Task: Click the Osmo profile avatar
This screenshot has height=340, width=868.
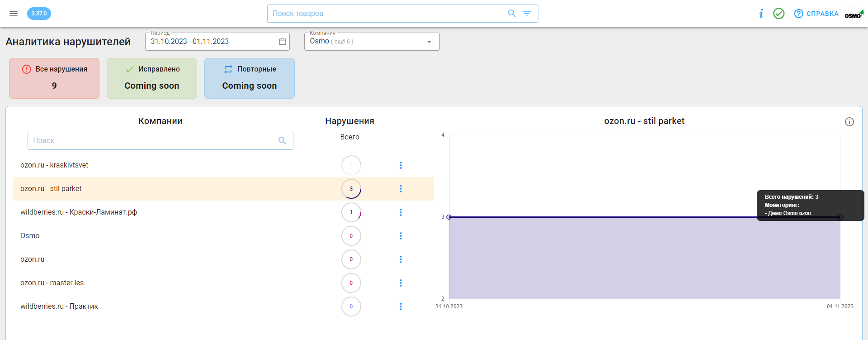Action: 854,14
